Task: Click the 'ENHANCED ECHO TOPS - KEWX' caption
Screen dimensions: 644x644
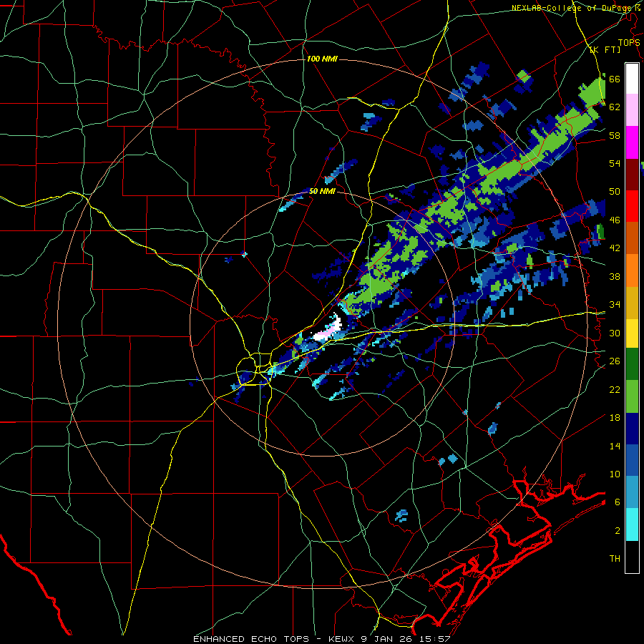Action: (273, 639)
